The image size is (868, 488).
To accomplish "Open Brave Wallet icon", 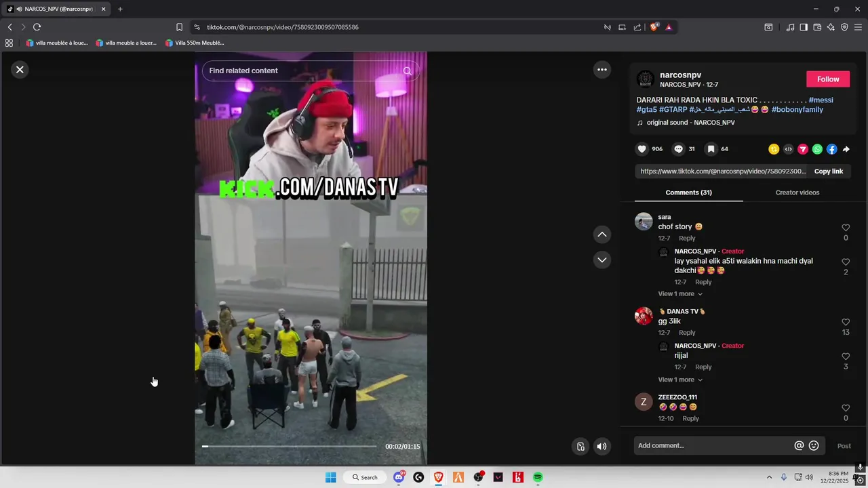I will pyautogui.click(x=817, y=27).
